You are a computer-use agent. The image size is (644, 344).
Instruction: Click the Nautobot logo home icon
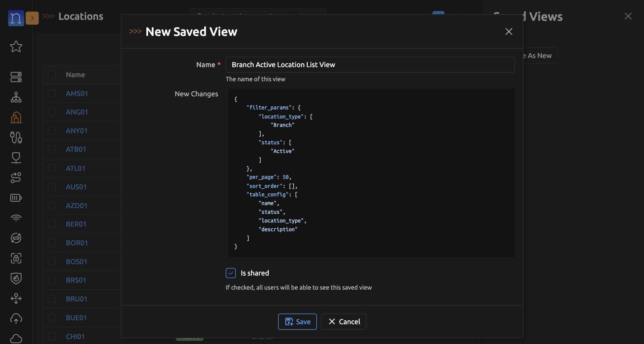[x=16, y=18]
